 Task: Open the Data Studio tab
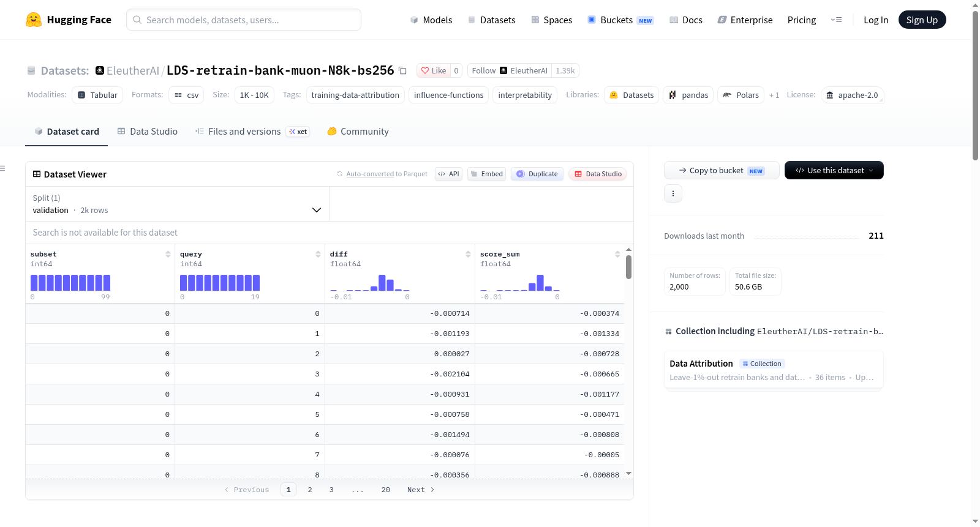(x=148, y=132)
